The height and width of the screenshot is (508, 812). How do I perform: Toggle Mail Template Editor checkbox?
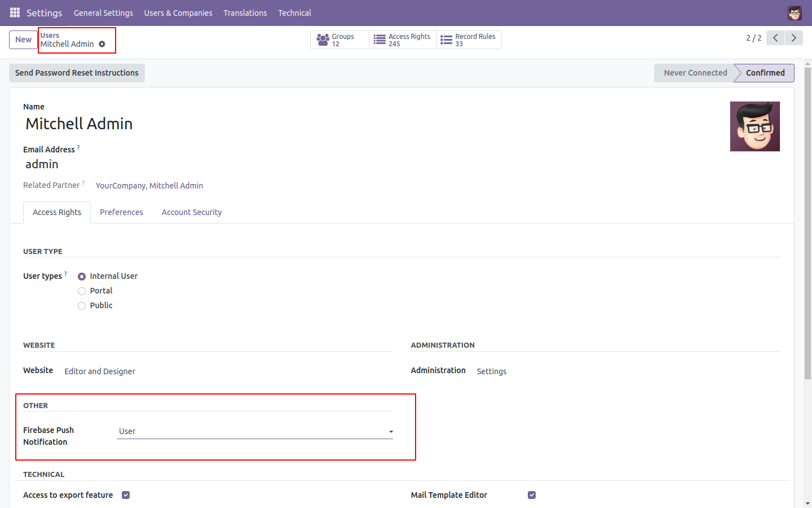click(532, 495)
